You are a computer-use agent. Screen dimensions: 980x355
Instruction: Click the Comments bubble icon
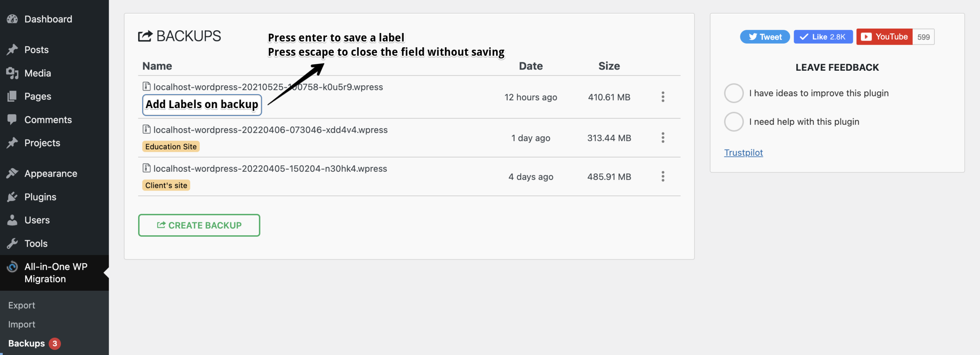[x=12, y=120]
